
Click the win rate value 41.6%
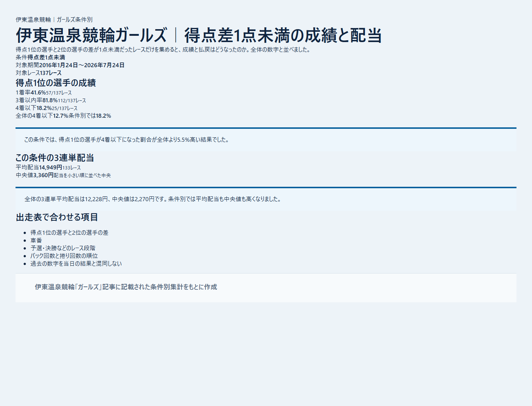coord(38,93)
